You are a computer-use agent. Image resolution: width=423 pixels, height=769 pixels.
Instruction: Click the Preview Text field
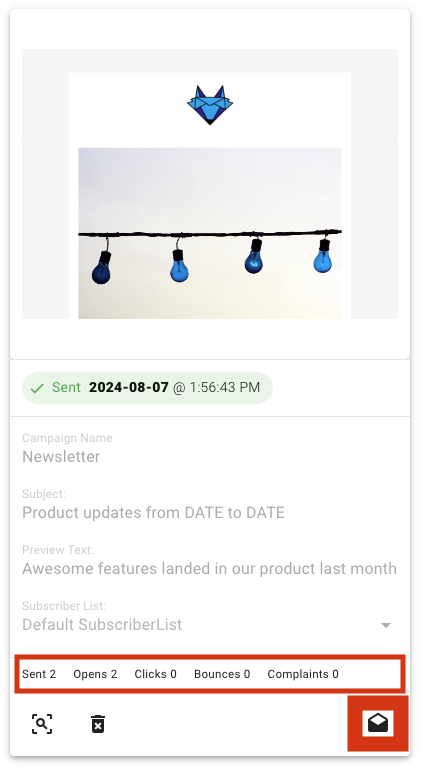(x=209, y=568)
